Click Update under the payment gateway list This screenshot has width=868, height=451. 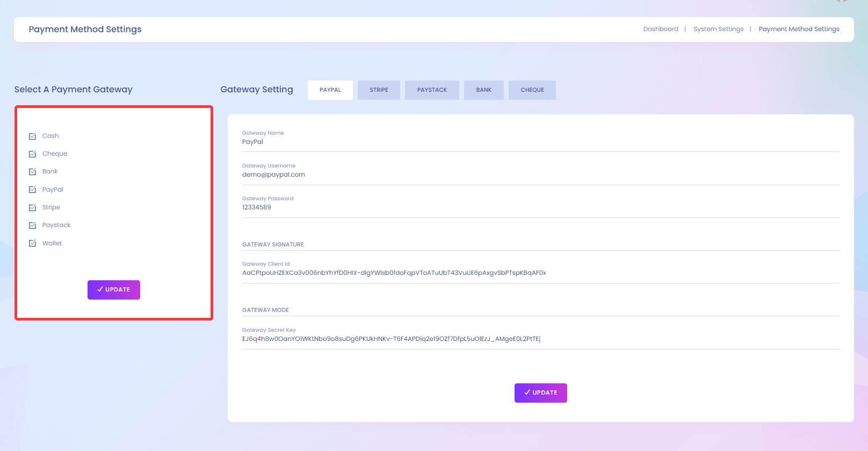coord(114,290)
